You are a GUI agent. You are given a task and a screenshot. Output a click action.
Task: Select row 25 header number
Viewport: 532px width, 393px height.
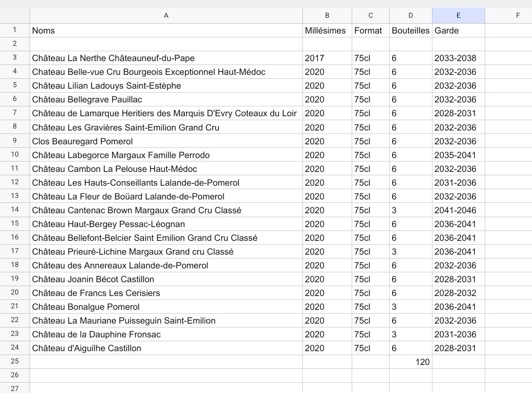point(15,362)
